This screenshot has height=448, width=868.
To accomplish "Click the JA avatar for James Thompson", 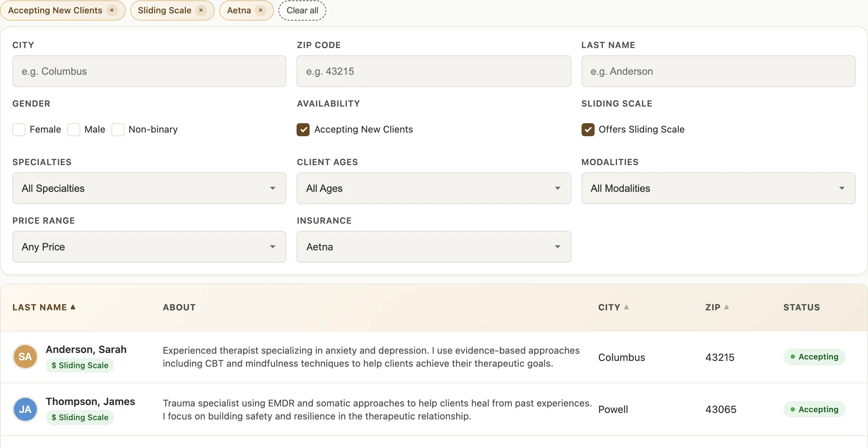I will [x=25, y=409].
